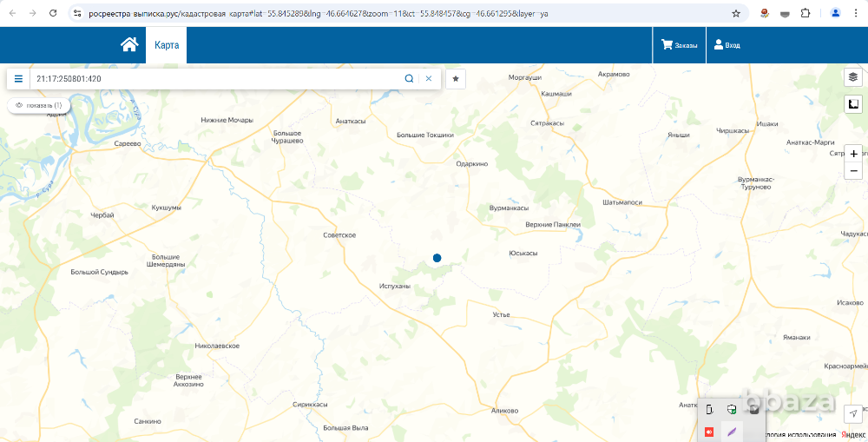Open the browser extensions puzzle icon

tap(805, 14)
